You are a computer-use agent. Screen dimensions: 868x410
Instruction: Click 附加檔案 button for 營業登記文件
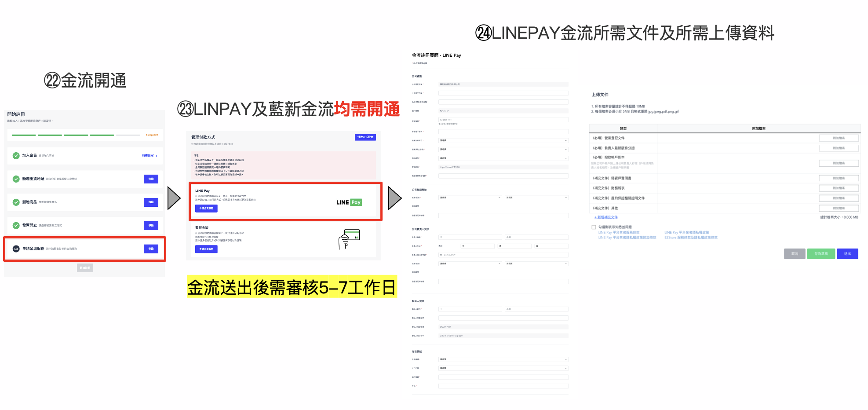(x=839, y=138)
